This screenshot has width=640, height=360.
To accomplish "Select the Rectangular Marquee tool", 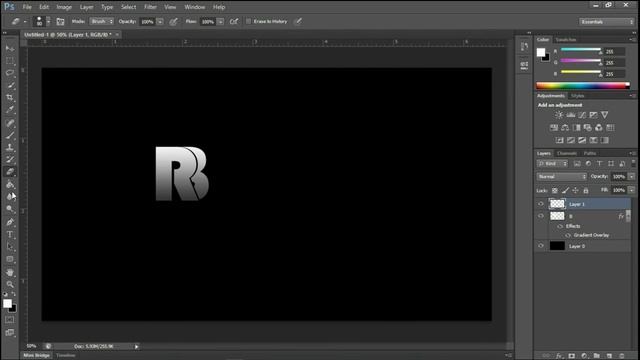I will (10, 61).
